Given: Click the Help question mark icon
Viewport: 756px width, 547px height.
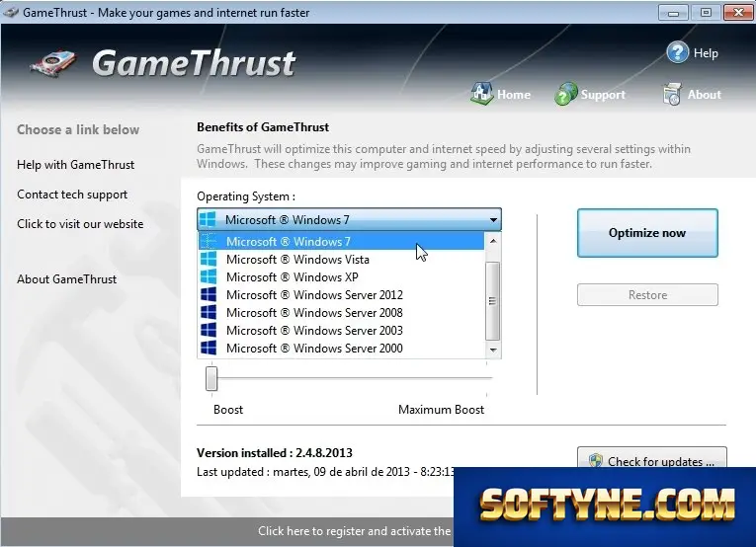Looking at the screenshot, I should [677, 52].
